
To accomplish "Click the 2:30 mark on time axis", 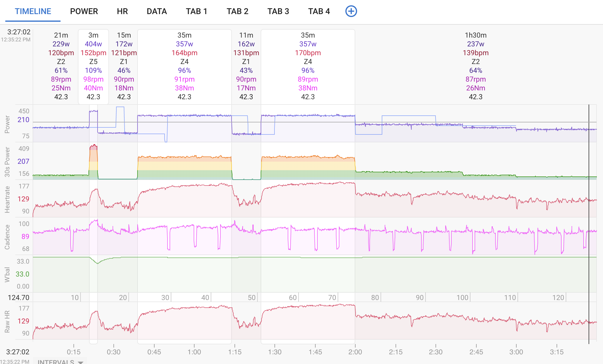I will coord(436,352).
